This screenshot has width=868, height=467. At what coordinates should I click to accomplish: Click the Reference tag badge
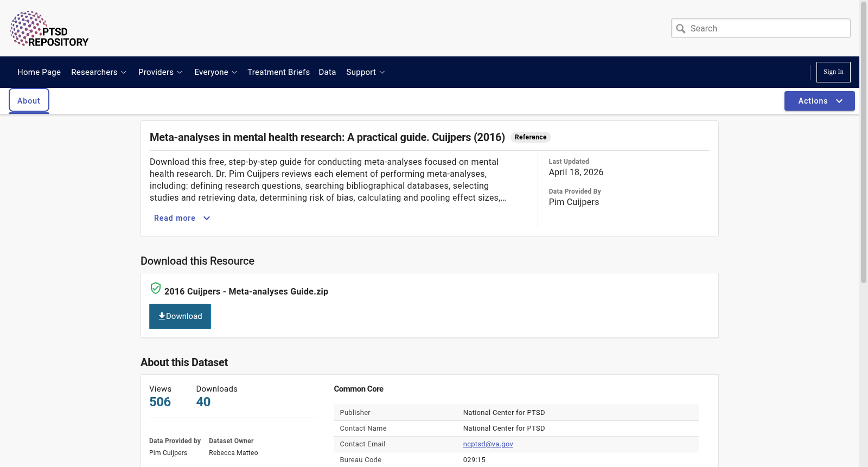click(x=531, y=137)
